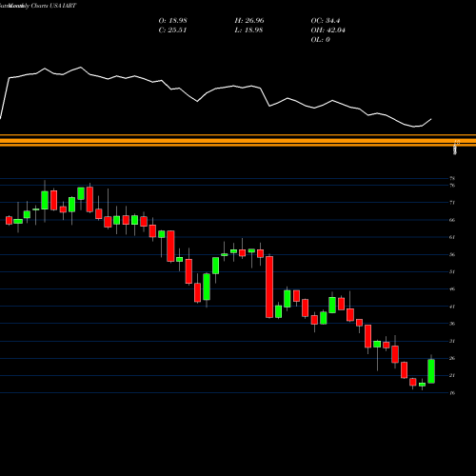The width and height of the screenshot is (476, 476).
Task: Select the open value 'O: 18.98'
Action: pos(172,21)
